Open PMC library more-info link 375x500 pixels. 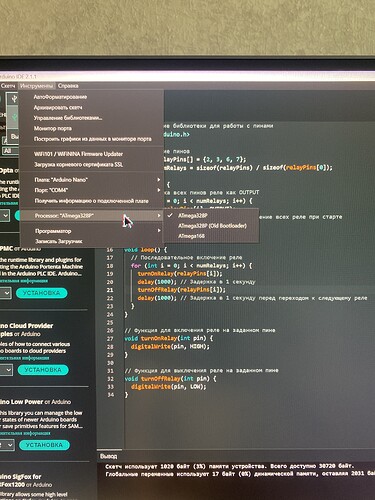pos(24,281)
